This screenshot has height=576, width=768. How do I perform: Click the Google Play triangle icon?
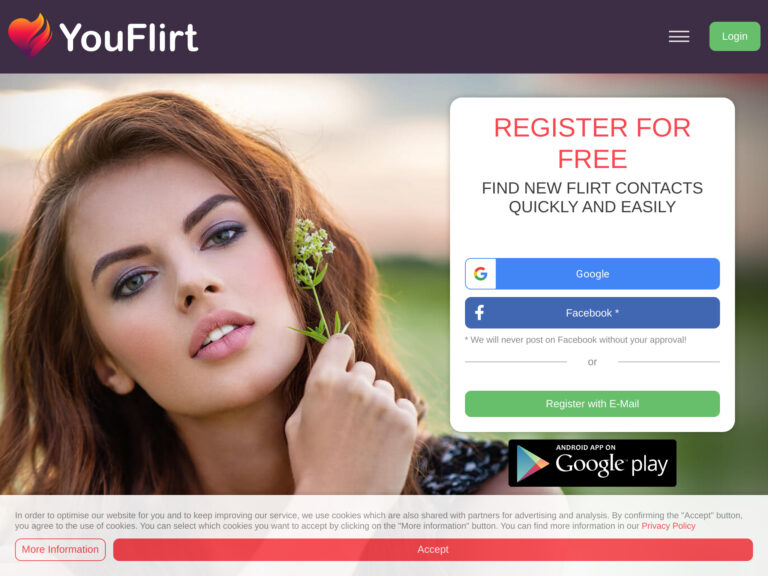coord(532,463)
